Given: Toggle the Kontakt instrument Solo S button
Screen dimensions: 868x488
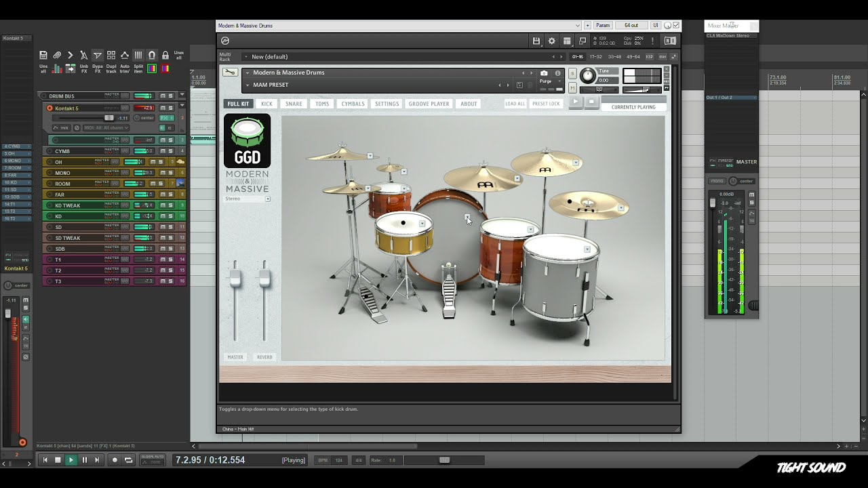Looking at the screenshot, I should [572, 73].
